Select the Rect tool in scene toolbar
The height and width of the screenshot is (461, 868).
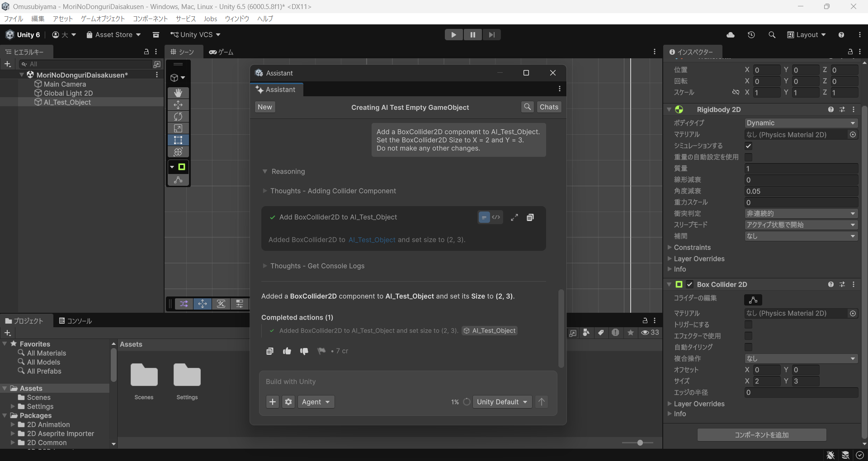pos(178,140)
